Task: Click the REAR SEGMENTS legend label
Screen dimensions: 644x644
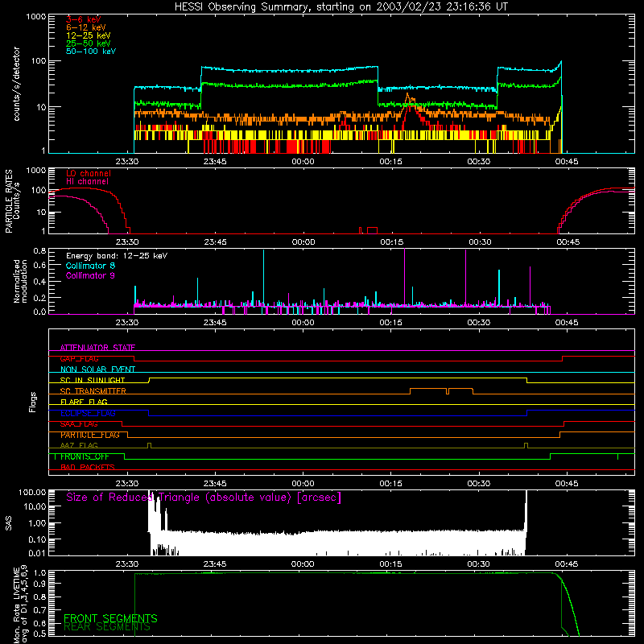Action: 107,627
